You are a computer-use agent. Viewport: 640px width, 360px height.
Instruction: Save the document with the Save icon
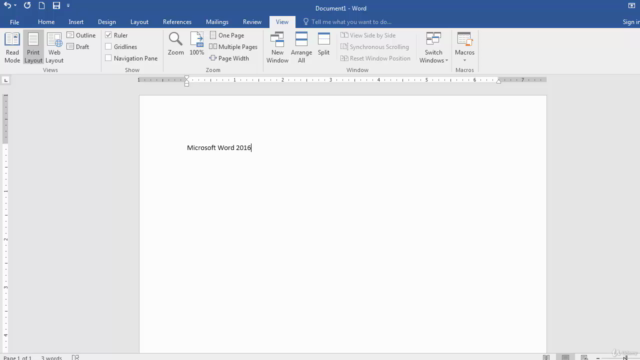56,6
